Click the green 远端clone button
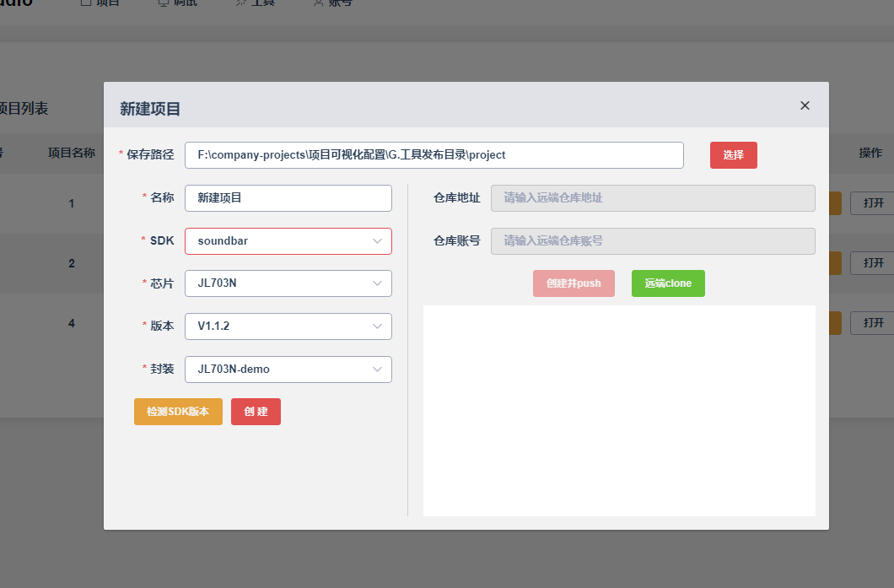 pos(668,283)
